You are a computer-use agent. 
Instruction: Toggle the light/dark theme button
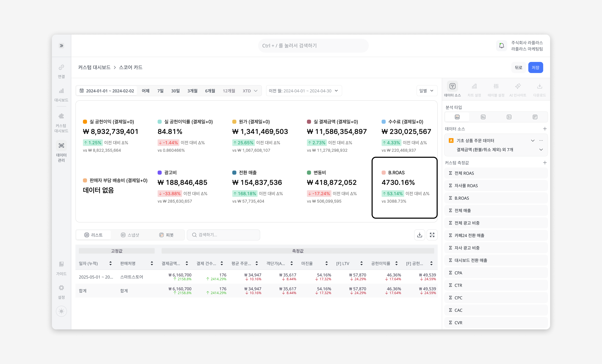coord(61,311)
